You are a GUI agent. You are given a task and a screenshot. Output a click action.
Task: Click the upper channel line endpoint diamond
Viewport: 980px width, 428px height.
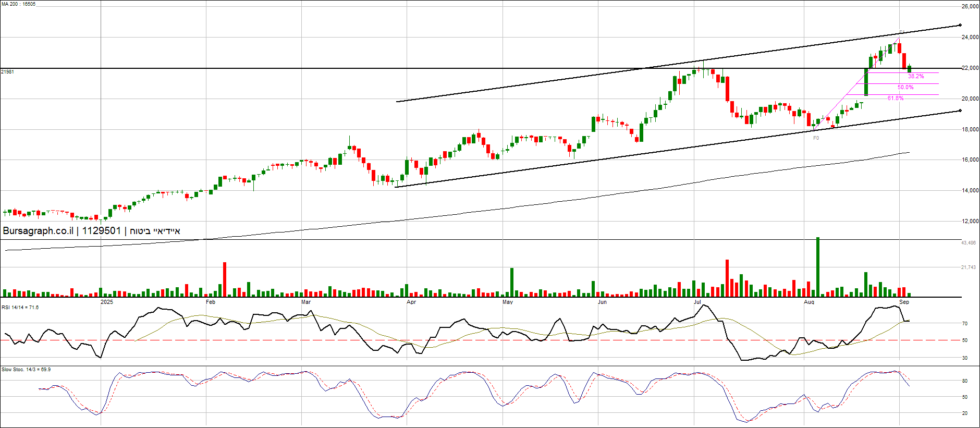coord(960,25)
